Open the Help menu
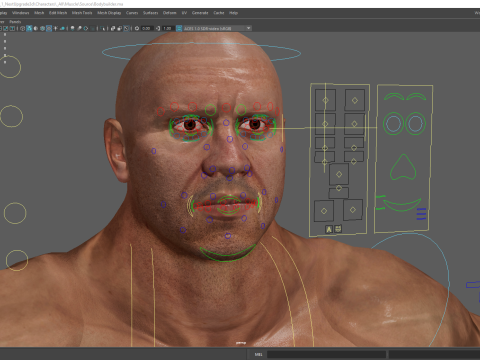480x360 pixels. [233, 13]
